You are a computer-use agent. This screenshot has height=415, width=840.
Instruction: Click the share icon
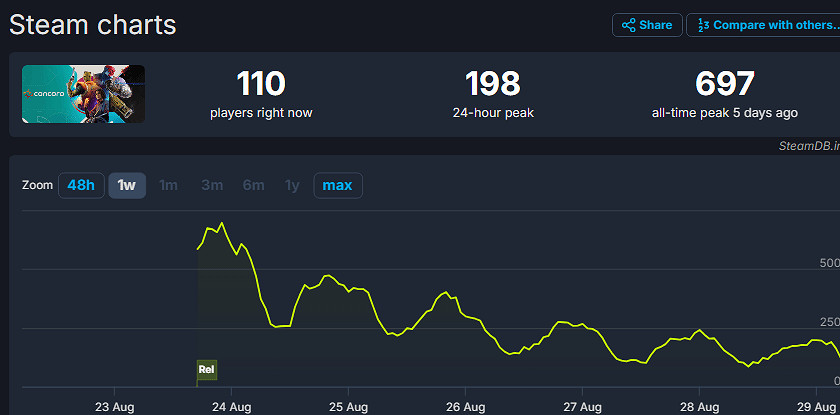point(629,25)
